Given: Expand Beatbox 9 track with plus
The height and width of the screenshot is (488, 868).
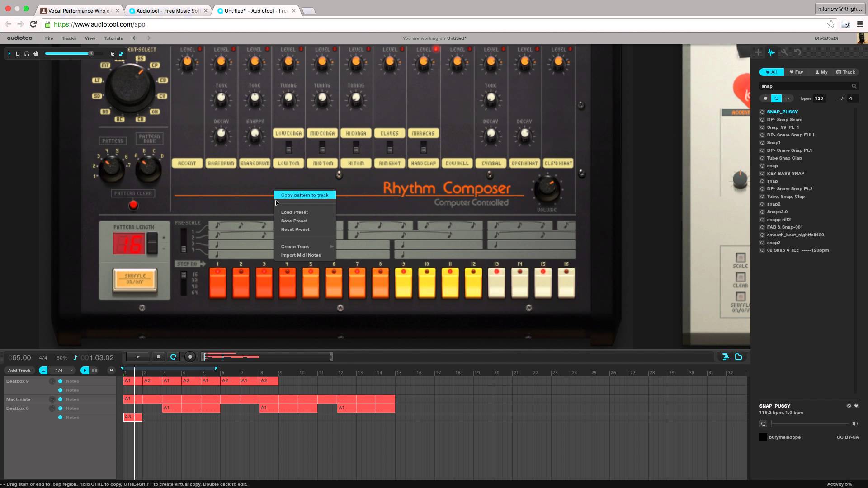Looking at the screenshot, I should 52,381.
